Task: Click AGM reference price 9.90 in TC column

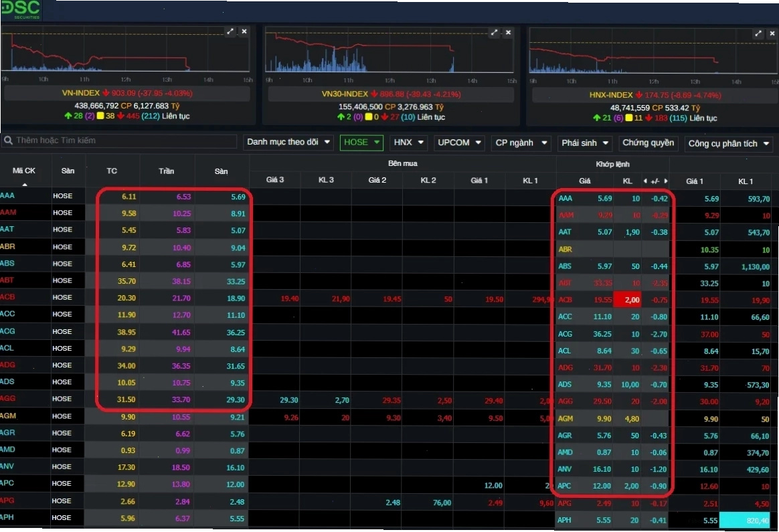Action: tap(128, 417)
